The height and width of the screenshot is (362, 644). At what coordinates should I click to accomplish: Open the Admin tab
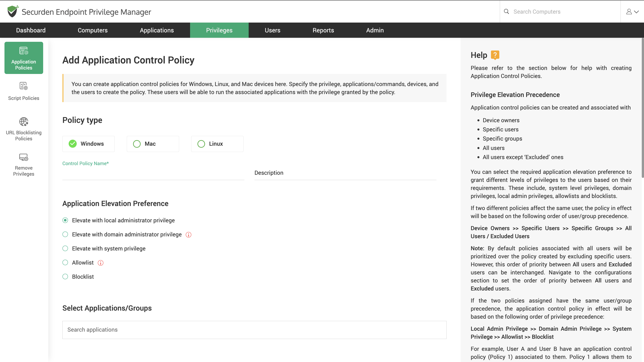pos(375,30)
